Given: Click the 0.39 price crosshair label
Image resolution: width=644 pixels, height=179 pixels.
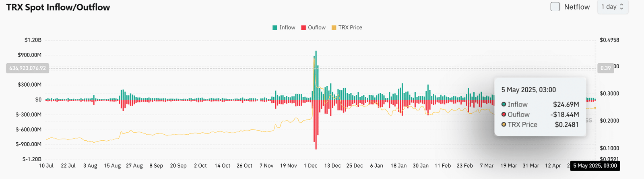Looking at the screenshot, I should (606, 68).
